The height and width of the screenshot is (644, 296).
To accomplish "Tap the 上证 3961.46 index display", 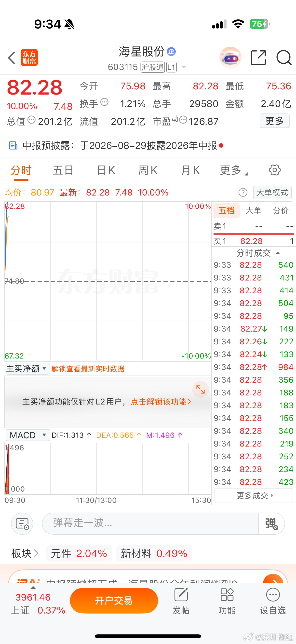I will 38,603.
